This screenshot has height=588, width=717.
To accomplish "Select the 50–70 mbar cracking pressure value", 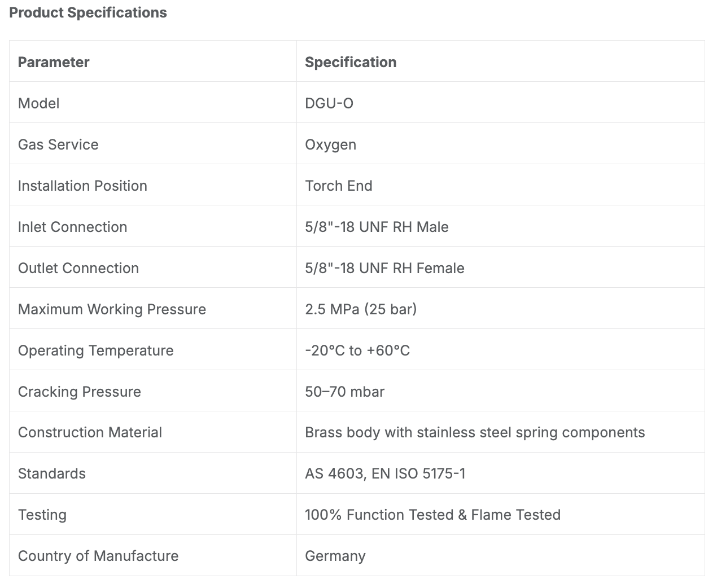I will (x=344, y=392).
